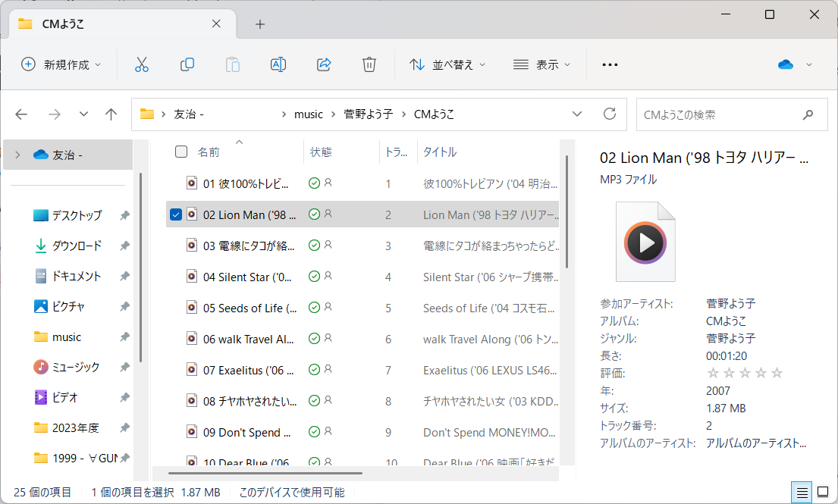Sort by the タイトル column header

tap(440, 152)
